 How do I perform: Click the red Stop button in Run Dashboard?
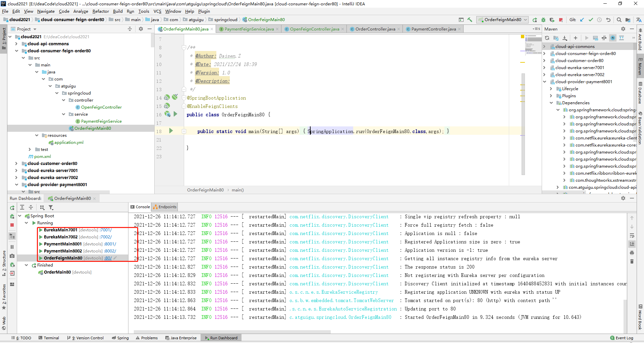click(x=12, y=225)
